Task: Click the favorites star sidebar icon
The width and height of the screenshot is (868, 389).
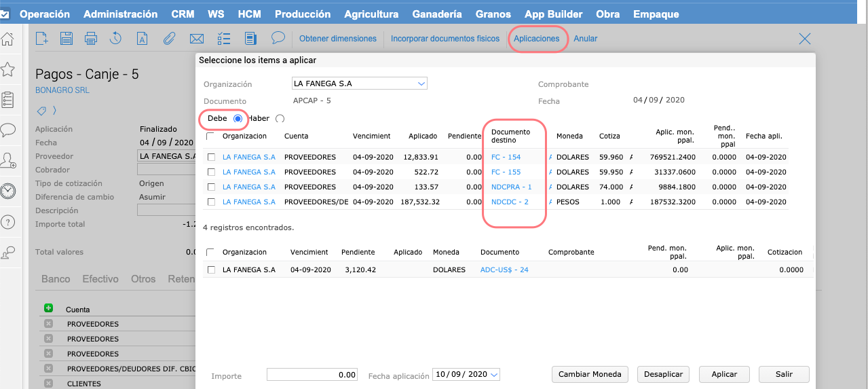Action: pos(8,69)
